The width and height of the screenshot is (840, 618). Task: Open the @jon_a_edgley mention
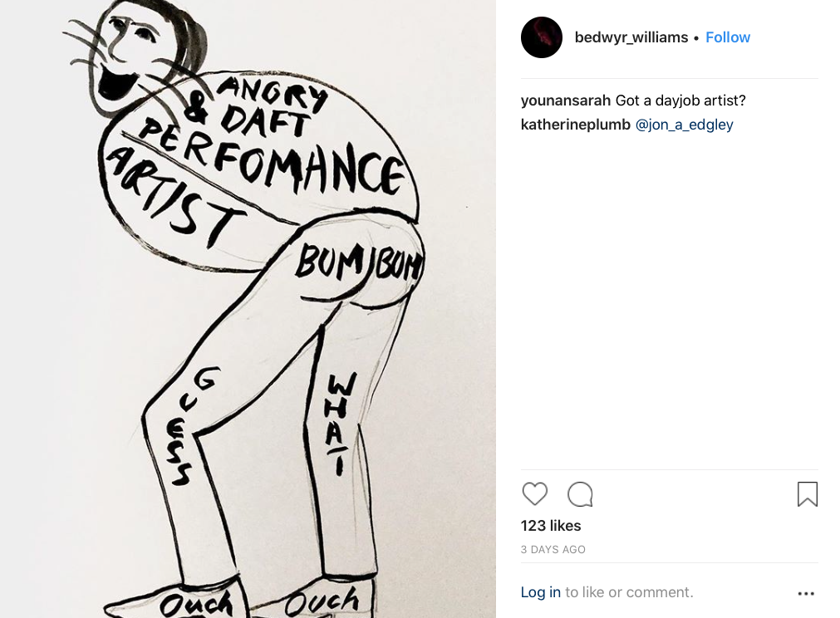(684, 125)
